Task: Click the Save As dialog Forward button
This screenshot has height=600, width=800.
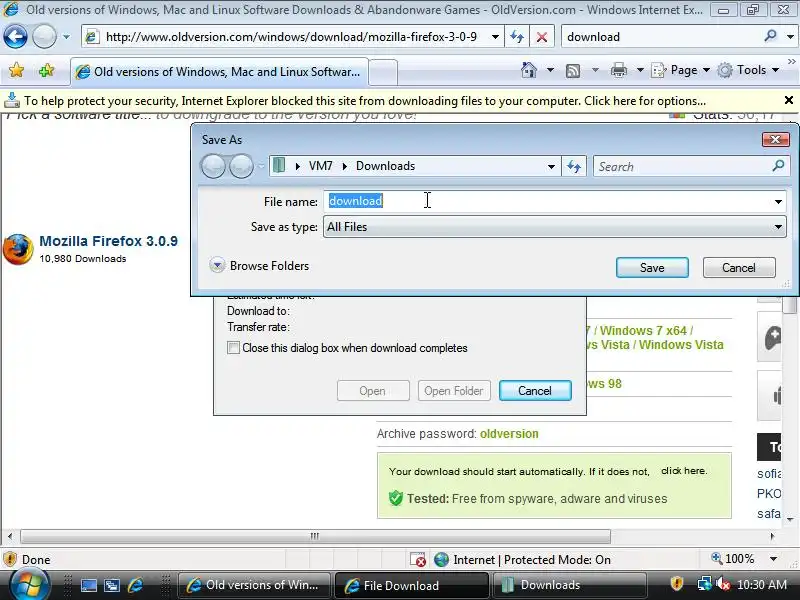Action: click(241, 166)
